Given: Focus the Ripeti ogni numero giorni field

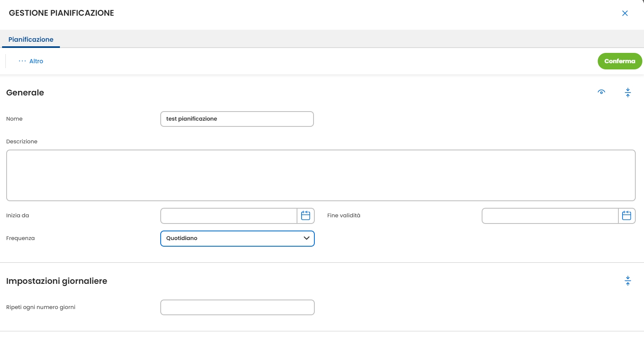Looking at the screenshot, I should click(237, 307).
